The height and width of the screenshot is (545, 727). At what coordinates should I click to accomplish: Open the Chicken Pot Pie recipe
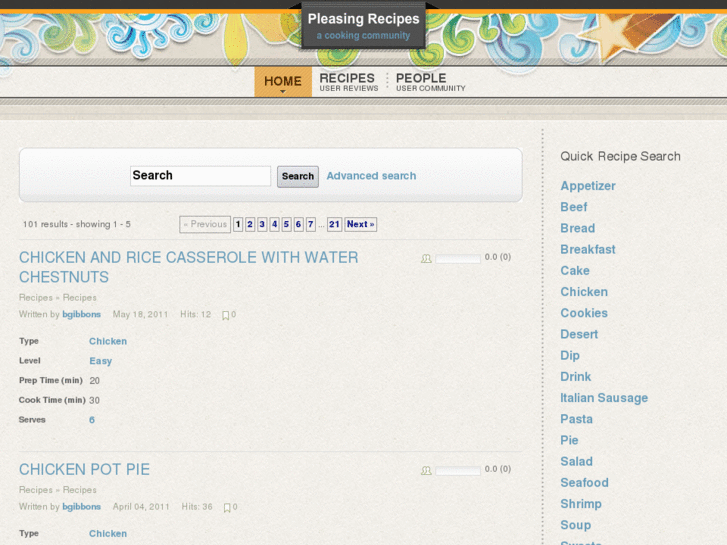coord(84,469)
